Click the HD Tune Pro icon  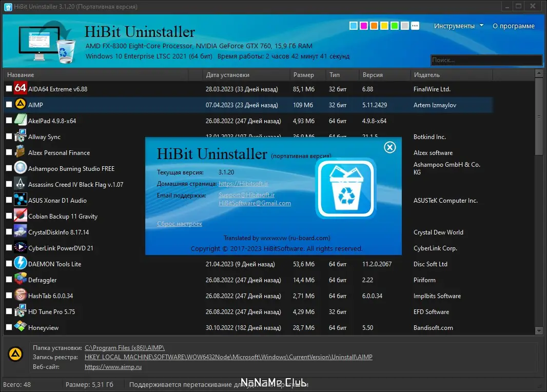(20, 311)
